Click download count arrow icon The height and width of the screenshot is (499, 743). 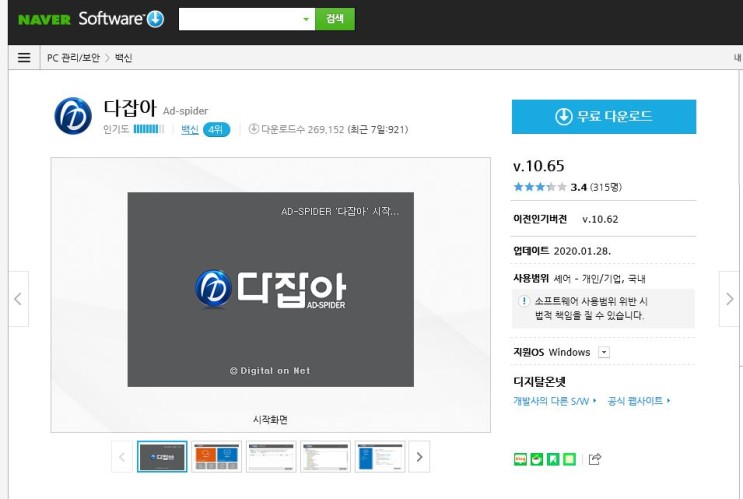coord(254,129)
